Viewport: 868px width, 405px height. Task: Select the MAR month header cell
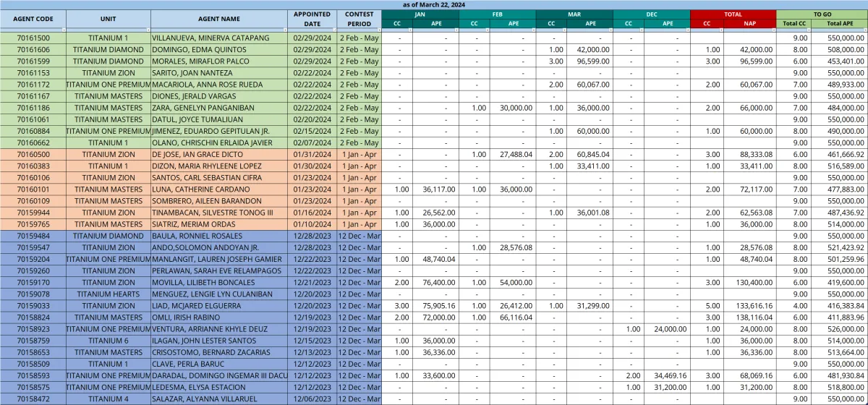pyautogui.click(x=574, y=14)
